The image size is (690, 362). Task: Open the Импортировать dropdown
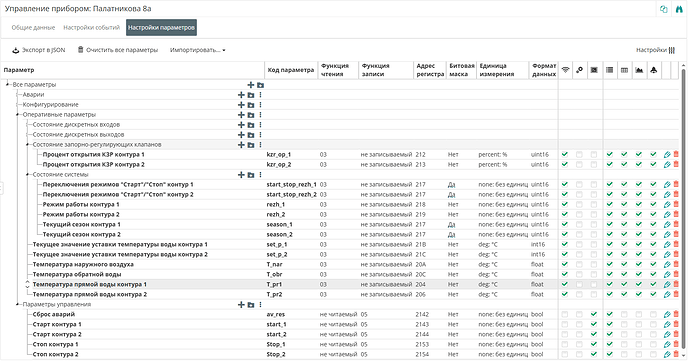point(198,50)
